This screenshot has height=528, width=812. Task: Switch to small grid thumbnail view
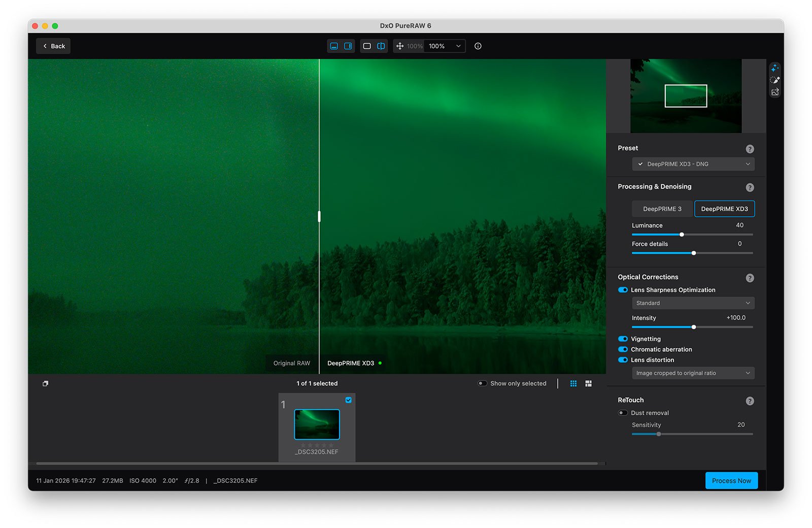[573, 384]
